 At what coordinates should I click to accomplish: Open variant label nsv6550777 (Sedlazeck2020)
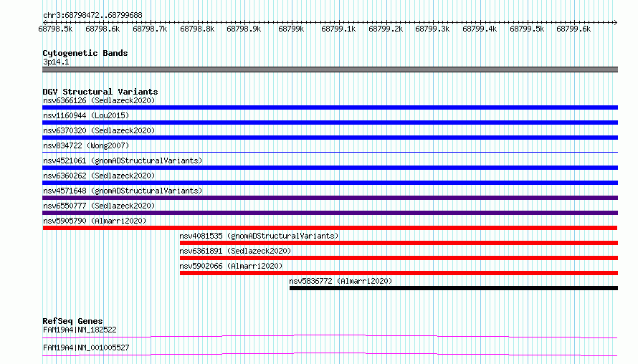[99, 206]
